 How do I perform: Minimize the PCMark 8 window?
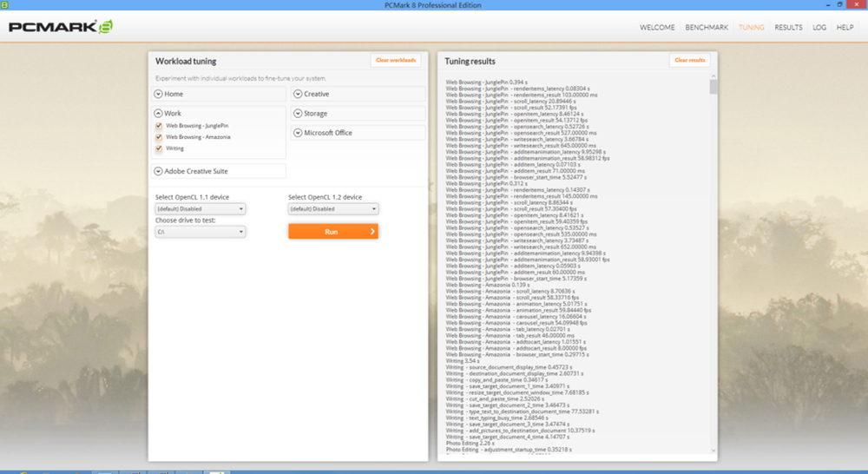pos(828,4)
